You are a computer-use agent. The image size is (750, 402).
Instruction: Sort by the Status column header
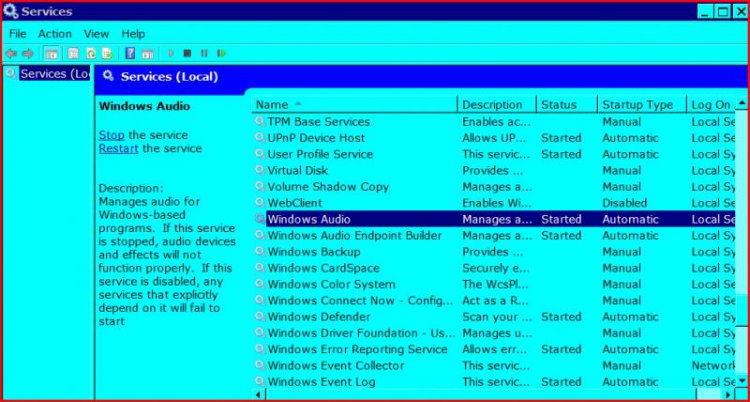pos(567,105)
